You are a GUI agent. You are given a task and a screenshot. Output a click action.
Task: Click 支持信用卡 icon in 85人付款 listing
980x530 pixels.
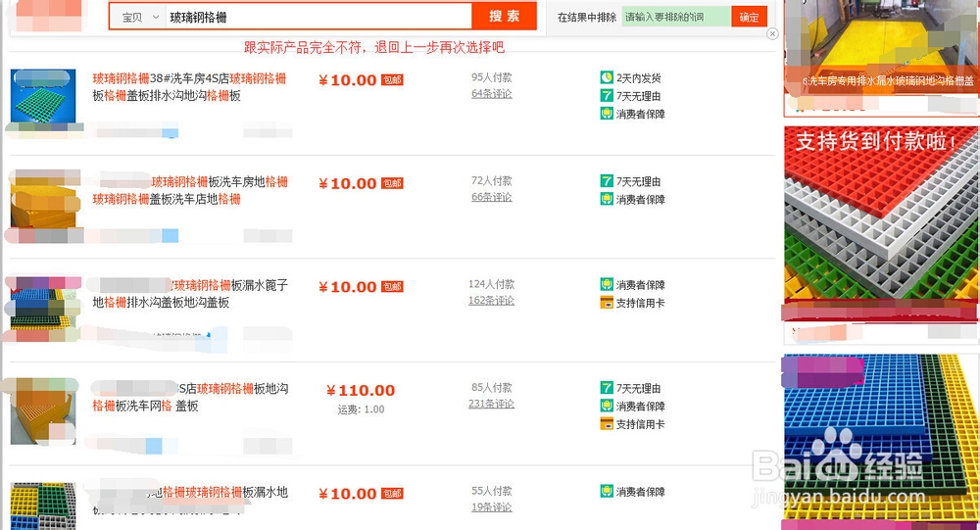point(607,424)
